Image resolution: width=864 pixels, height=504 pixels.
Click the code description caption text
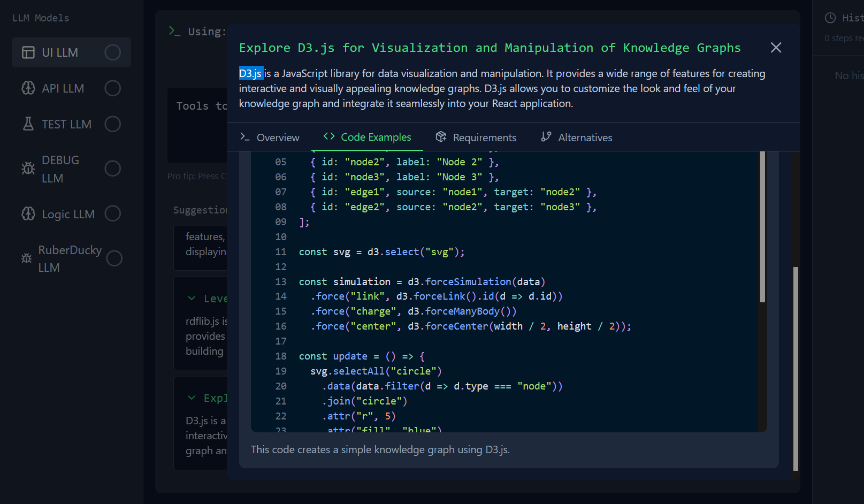(380, 449)
